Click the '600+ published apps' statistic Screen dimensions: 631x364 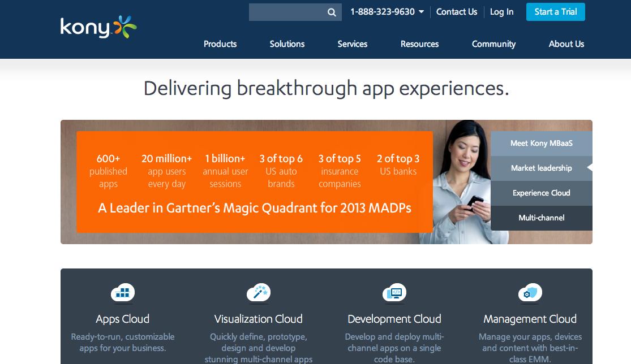point(108,171)
